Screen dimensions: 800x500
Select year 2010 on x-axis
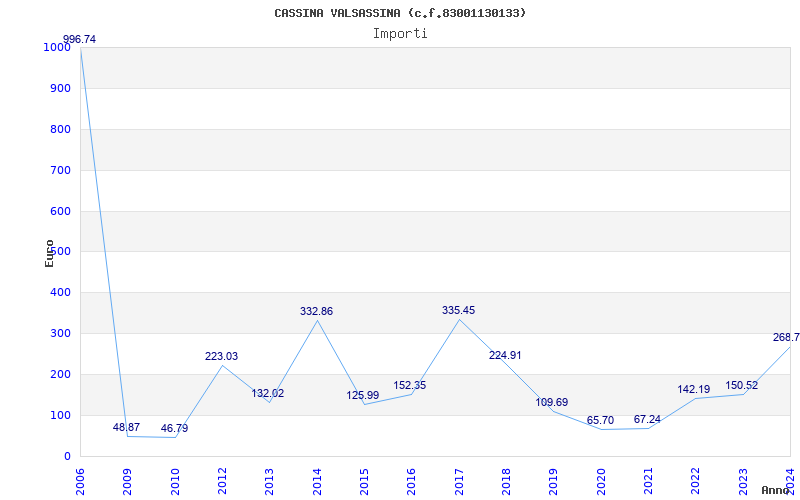coord(175,482)
